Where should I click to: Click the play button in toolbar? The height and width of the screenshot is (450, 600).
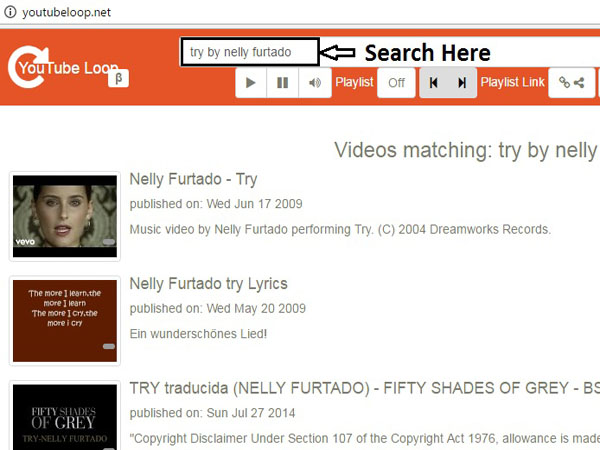[x=251, y=83]
